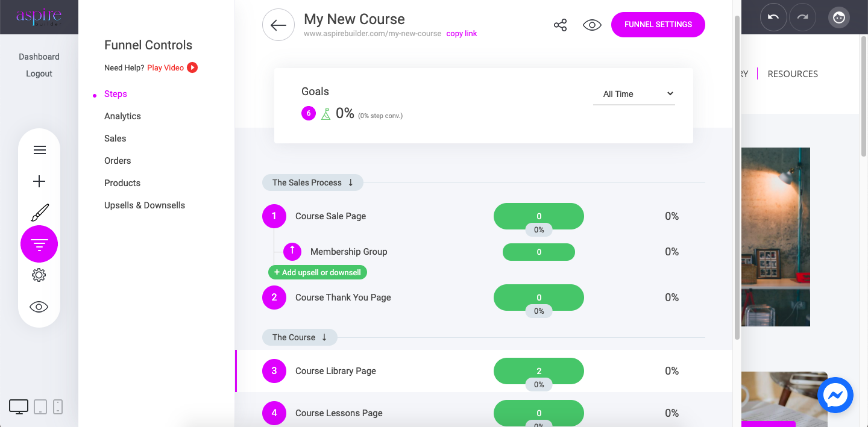Click the funnel URL www.aspirebuilder.com/my-new-course
Screen dimensions: 868x427
click(373, 34)
